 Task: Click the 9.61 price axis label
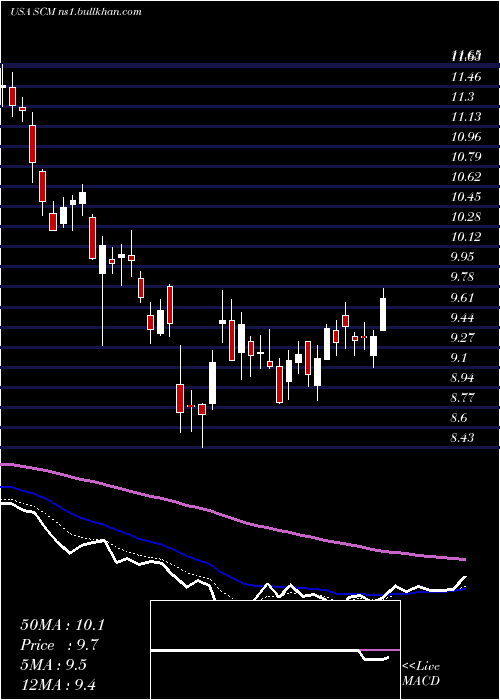(462, 297)
